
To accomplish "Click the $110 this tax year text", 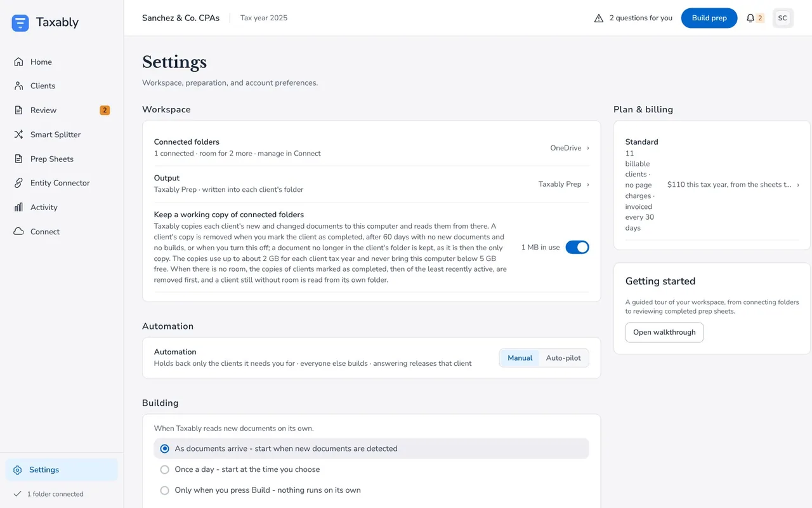I will coord(729,185).
